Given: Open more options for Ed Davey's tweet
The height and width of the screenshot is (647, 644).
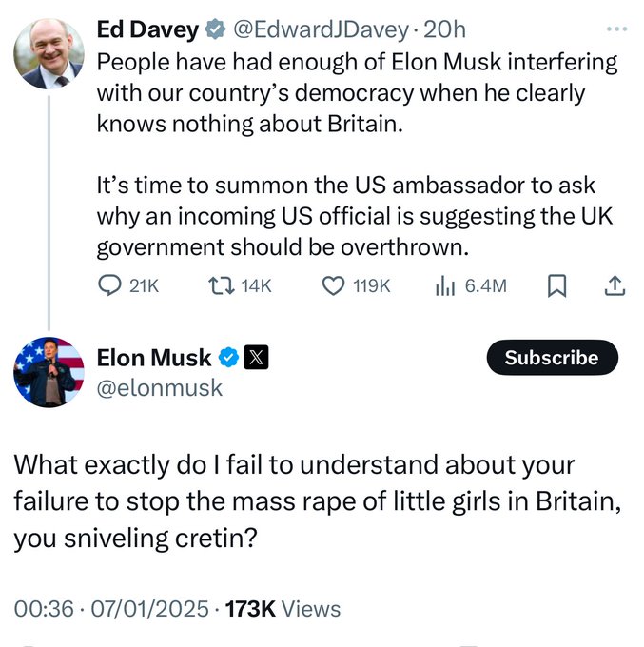Looking at the screenshot, I should pyautogui.click(x=616, y=29).
